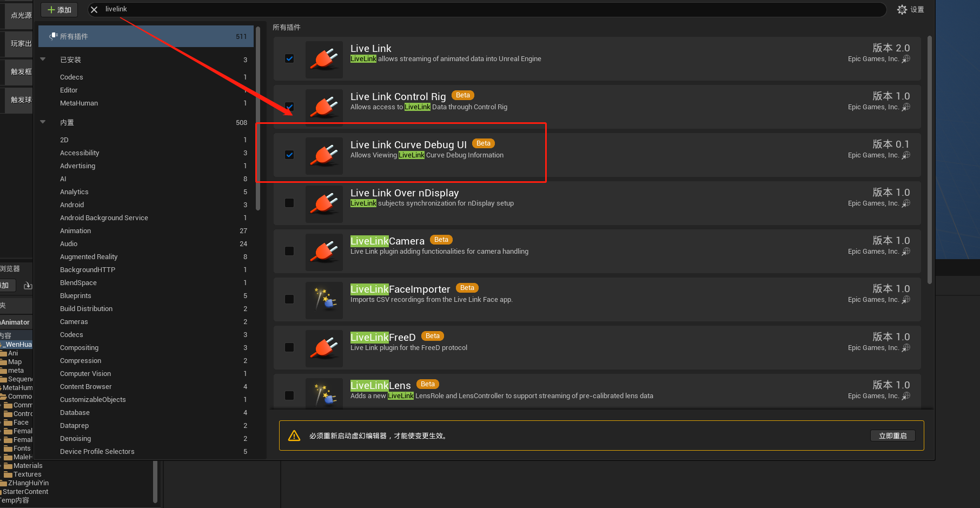Enable the Live Link Over nDisplay checkbox
The image size is (980, 508).
point(289,203)
